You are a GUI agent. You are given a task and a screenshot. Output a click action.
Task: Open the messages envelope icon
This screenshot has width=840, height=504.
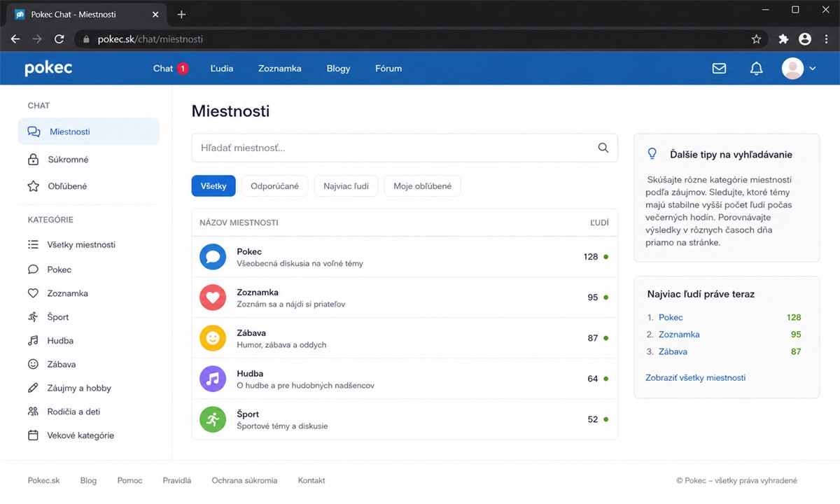719,69
